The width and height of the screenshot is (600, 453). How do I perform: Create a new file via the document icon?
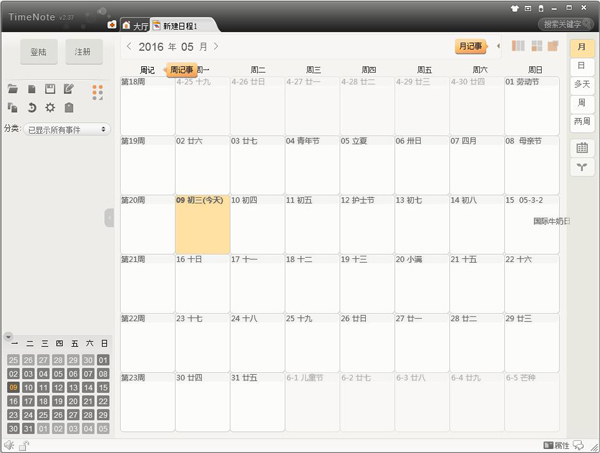[32, 89]
